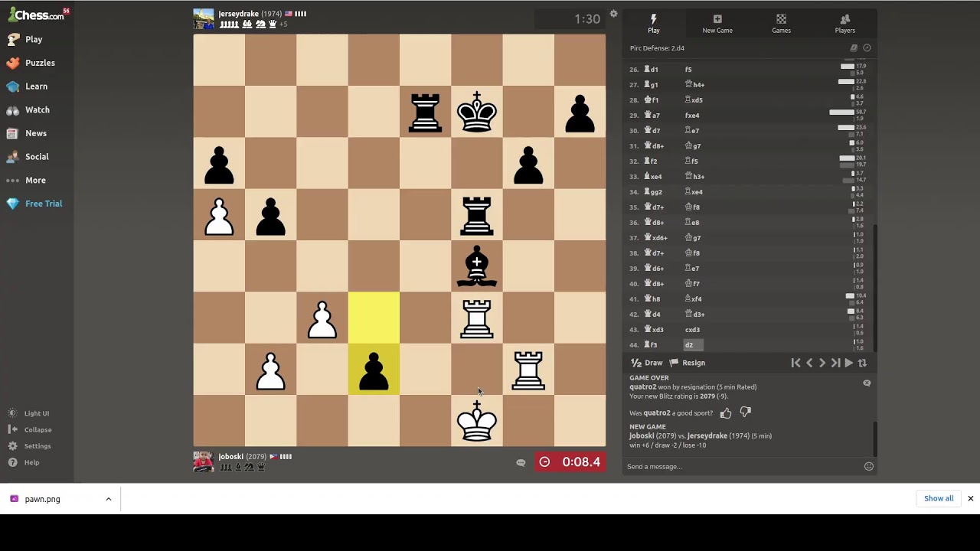Autoplay the moves with the play arrow
The image size is (980, 551).
coord(848,363)
